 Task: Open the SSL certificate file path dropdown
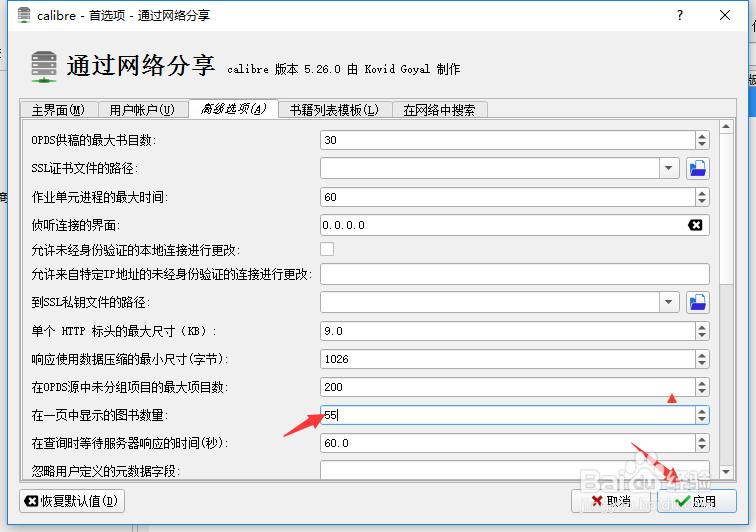668,168
